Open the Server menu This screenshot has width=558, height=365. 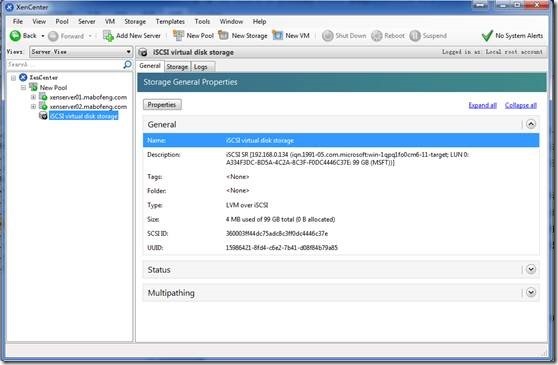(x=87, y=21)
